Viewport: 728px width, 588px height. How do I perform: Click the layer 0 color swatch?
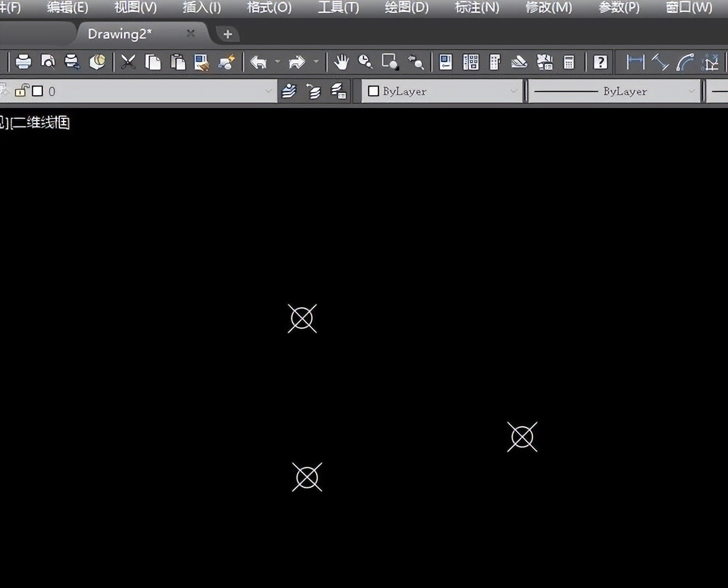(37, 91)
